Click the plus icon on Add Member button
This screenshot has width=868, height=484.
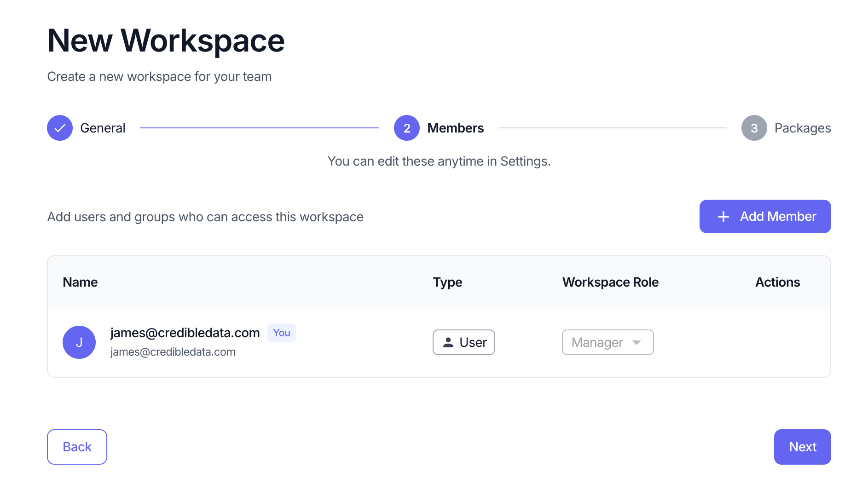(x=724, y=216)
